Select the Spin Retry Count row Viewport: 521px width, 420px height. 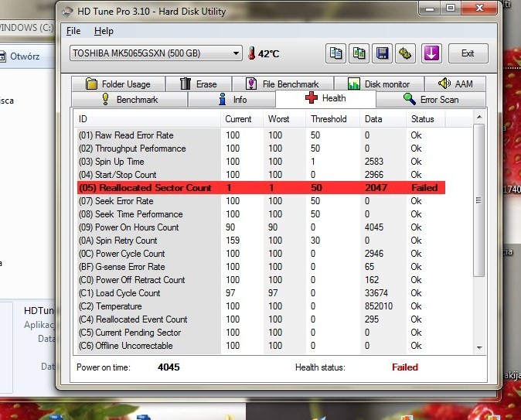click(261, 241)
